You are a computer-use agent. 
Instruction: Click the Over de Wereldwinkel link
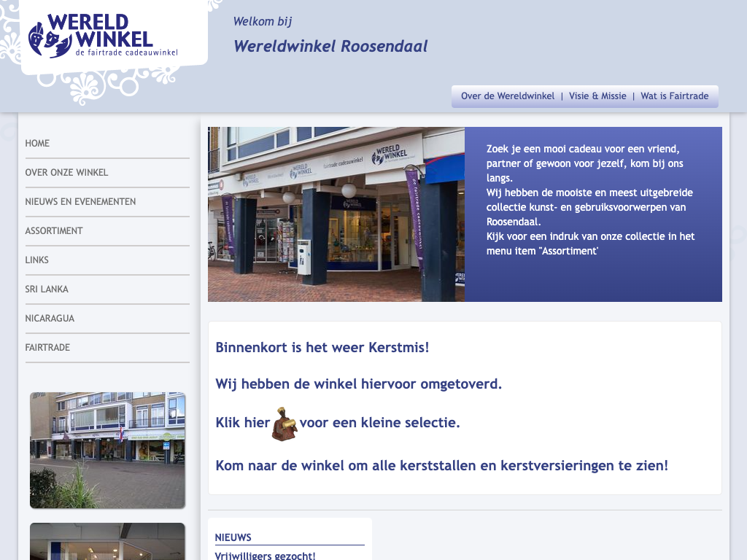pos(507,96)
